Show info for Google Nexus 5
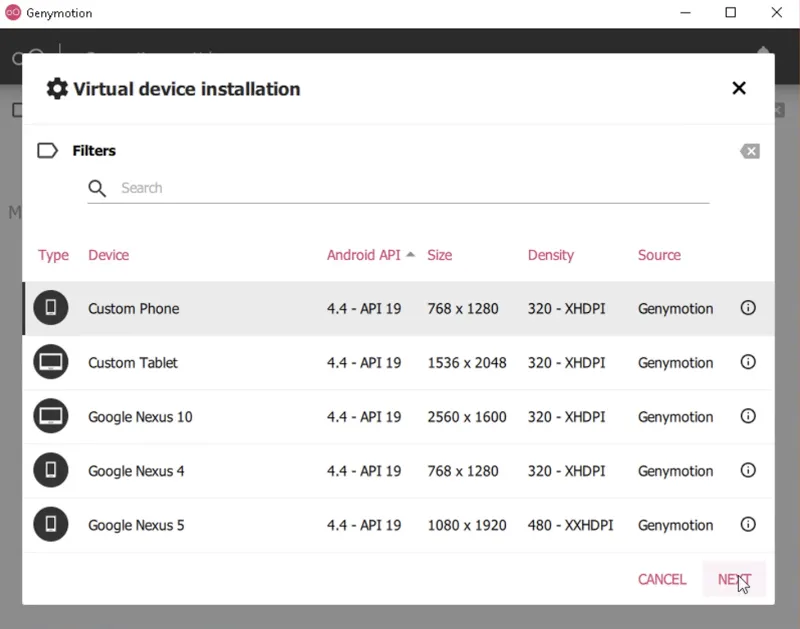This screenshot has height=629, width=800. click(x=748, y=524)
